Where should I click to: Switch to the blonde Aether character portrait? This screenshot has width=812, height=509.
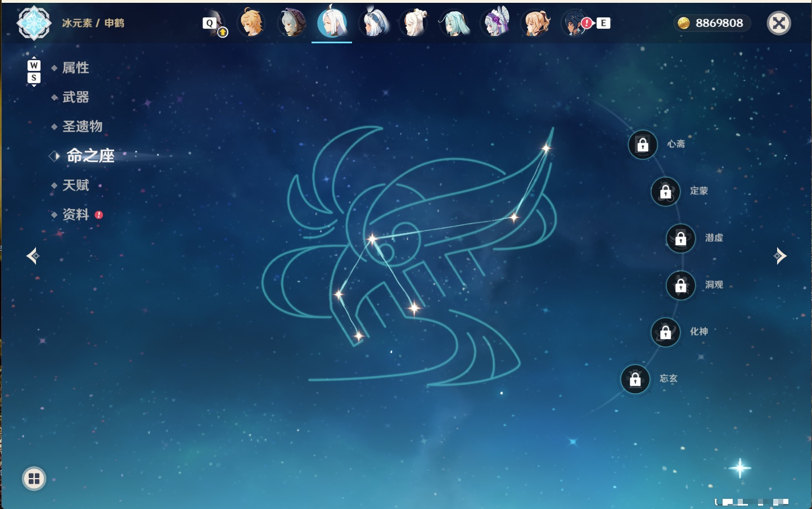coord(251,23)
